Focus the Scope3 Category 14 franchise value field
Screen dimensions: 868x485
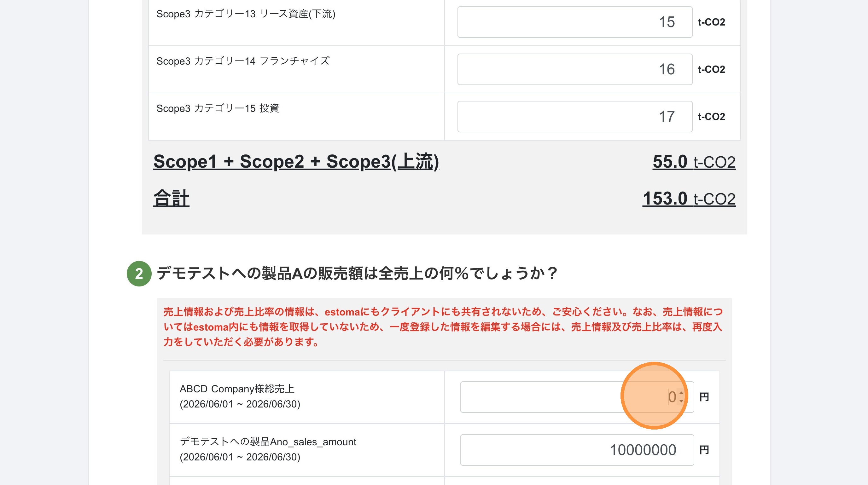575,69
